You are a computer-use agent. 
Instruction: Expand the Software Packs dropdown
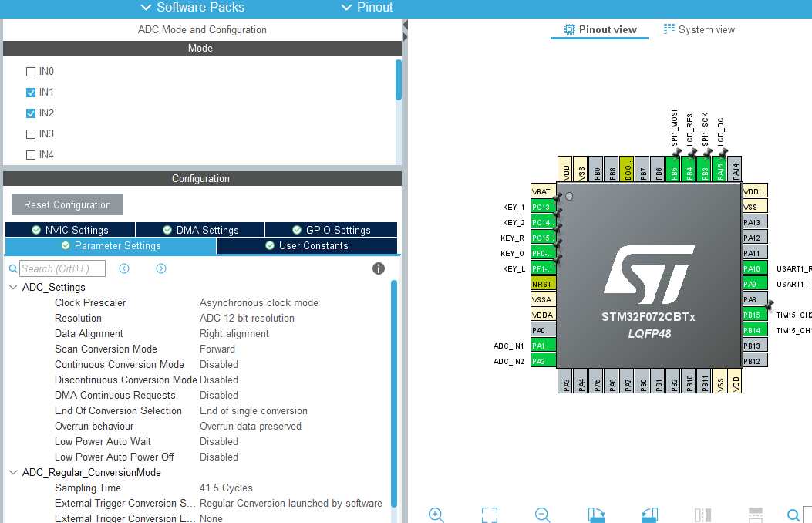click(192, 7)
